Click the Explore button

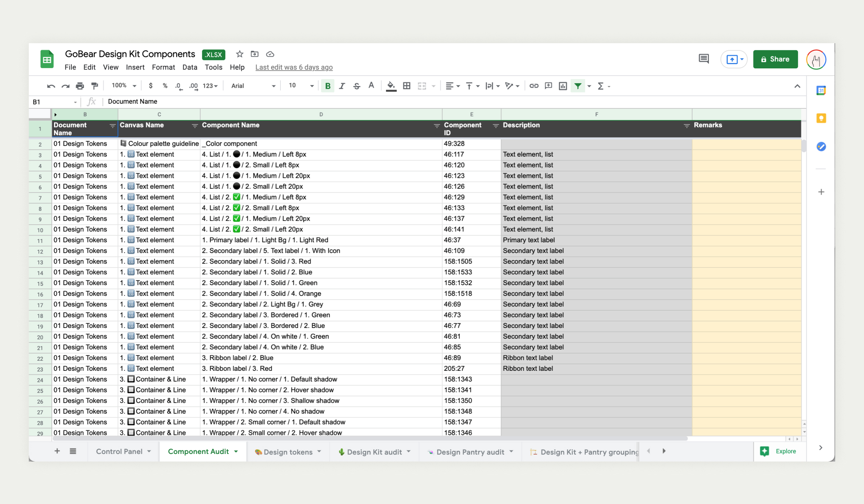tap(778, 451)
